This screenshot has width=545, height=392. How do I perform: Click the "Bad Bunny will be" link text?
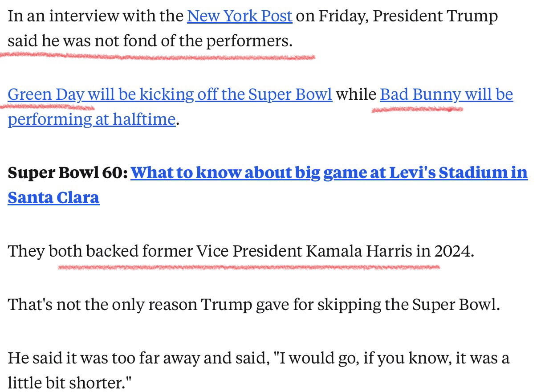click(446, 94)
